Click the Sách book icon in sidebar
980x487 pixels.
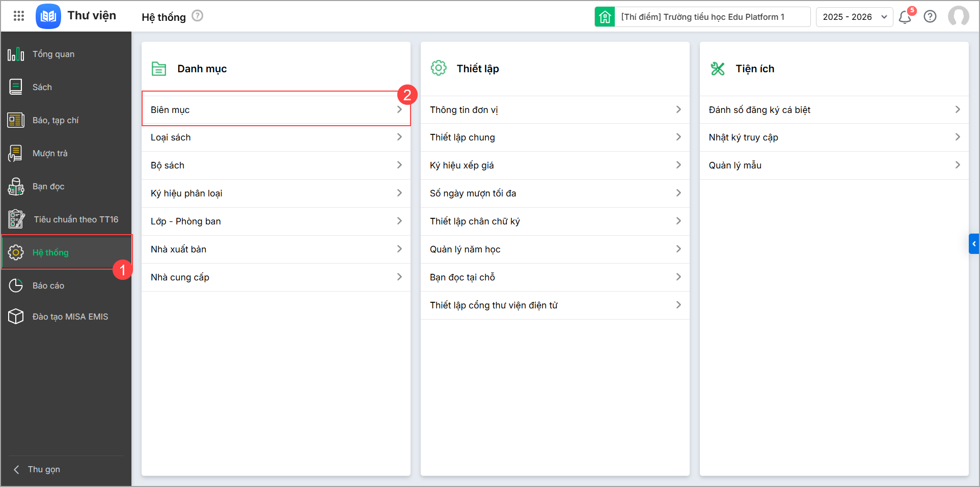(x=16, y=87)
